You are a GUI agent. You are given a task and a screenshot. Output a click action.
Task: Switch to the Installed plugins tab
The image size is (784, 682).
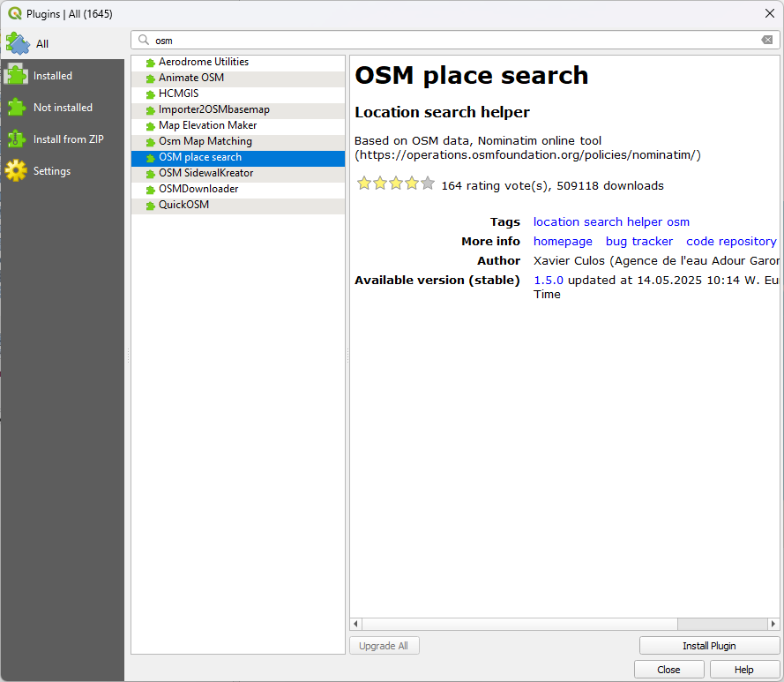click(53, 76)
